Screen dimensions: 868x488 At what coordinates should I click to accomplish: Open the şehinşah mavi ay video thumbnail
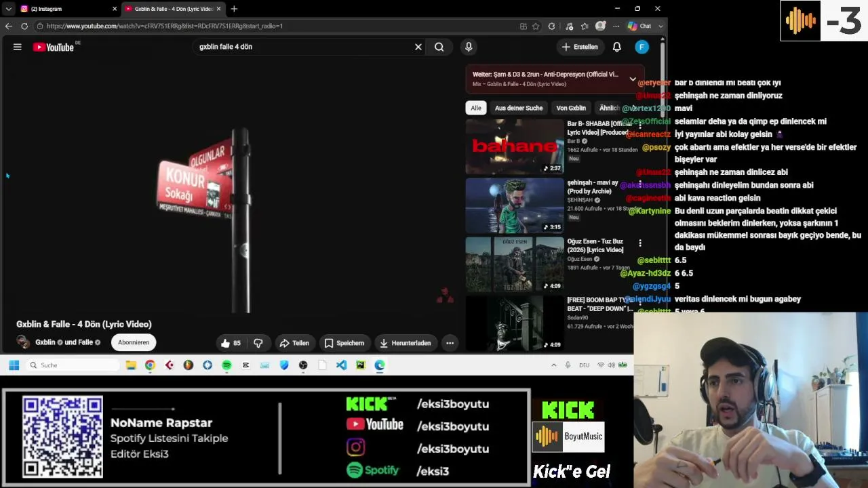tap(515, 205)
